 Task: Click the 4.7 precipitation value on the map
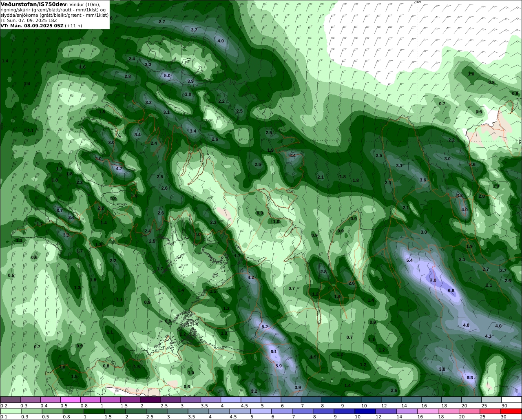pyautogui.click(x=119, y=169)
